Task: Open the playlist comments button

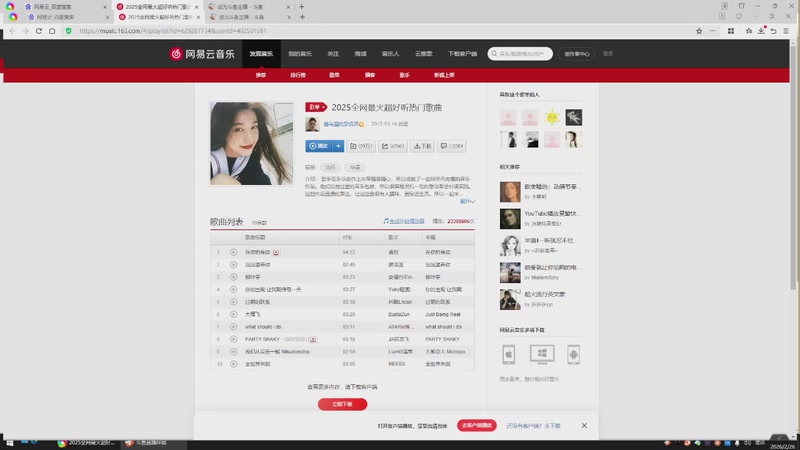Action: (x=452, y=146)
